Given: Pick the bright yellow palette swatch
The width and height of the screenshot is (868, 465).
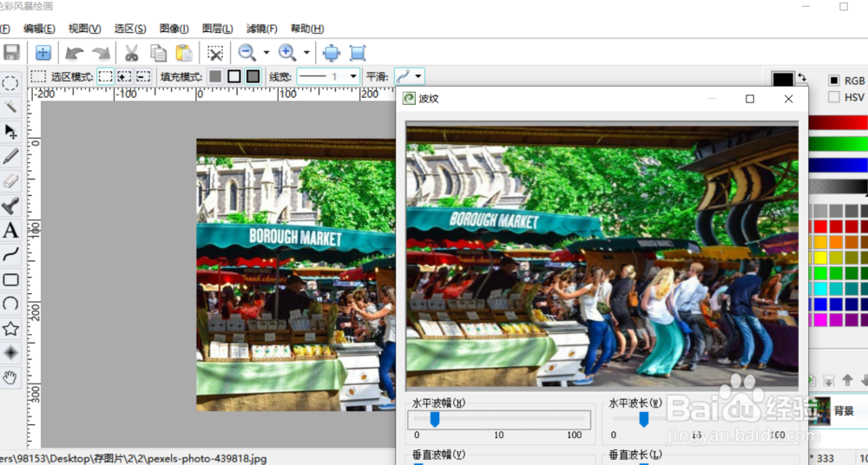Looking at the screenshot, I should tap(820, 258).
